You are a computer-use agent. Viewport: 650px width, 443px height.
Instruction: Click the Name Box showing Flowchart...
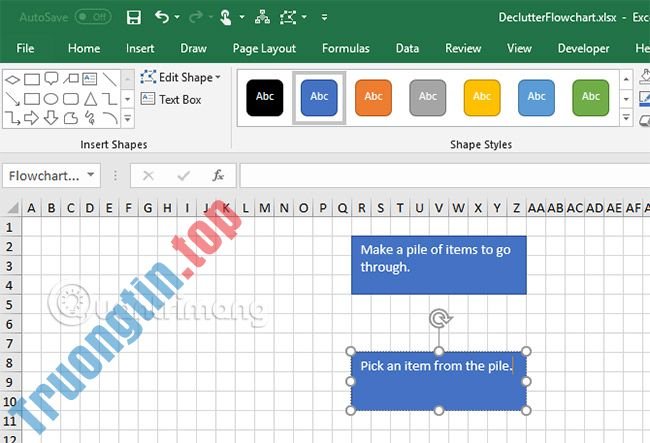(x=44, y=176)
